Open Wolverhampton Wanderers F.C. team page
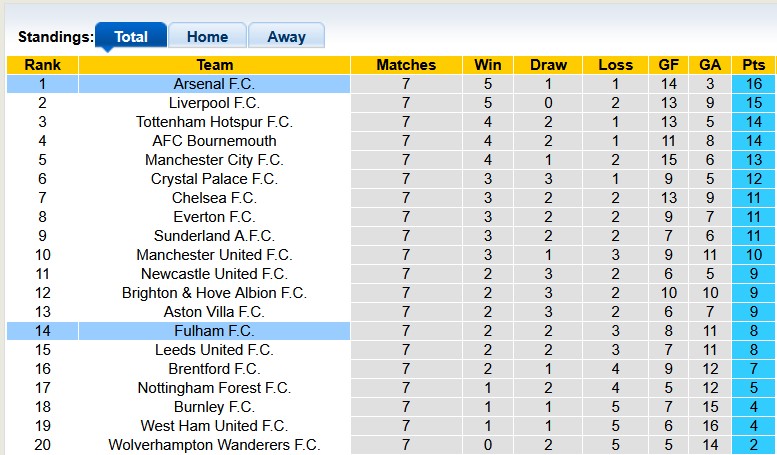This screenshot has height=455, width=777. coord(214,445)
